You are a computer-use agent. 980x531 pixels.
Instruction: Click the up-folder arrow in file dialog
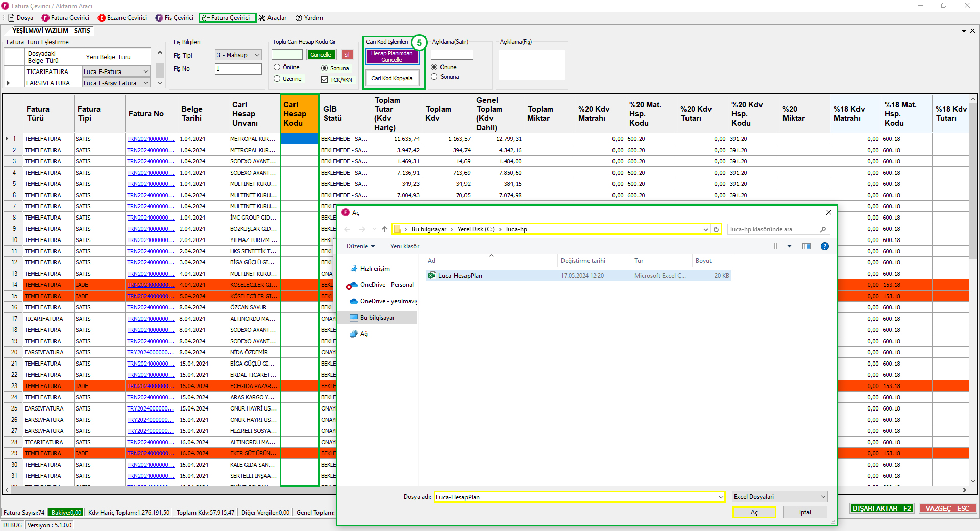385,229
